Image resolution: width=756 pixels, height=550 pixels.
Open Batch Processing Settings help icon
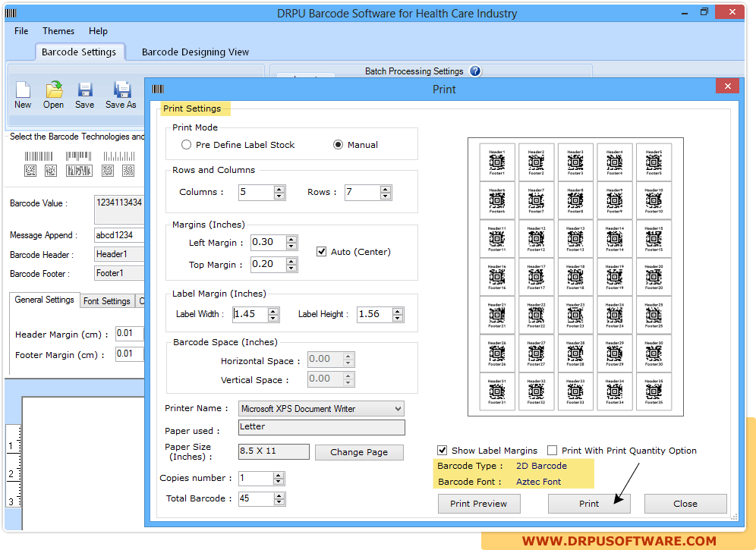point(475,71)
